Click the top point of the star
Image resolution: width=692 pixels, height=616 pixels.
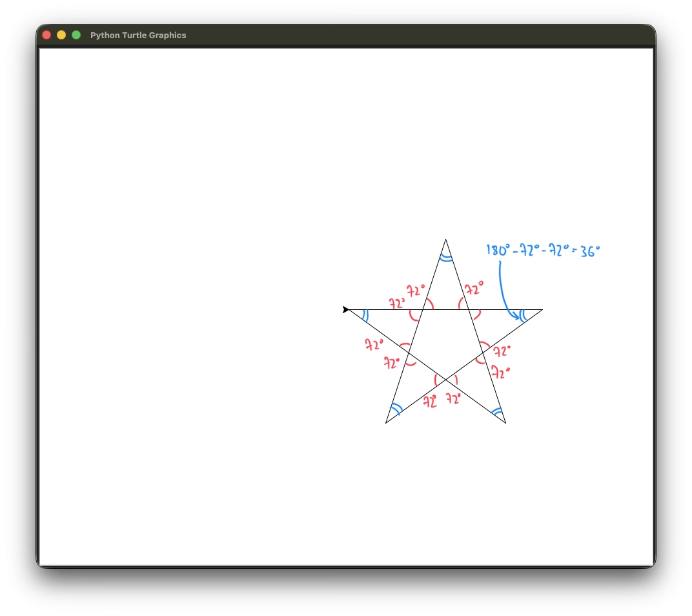(x=445, y=240)
